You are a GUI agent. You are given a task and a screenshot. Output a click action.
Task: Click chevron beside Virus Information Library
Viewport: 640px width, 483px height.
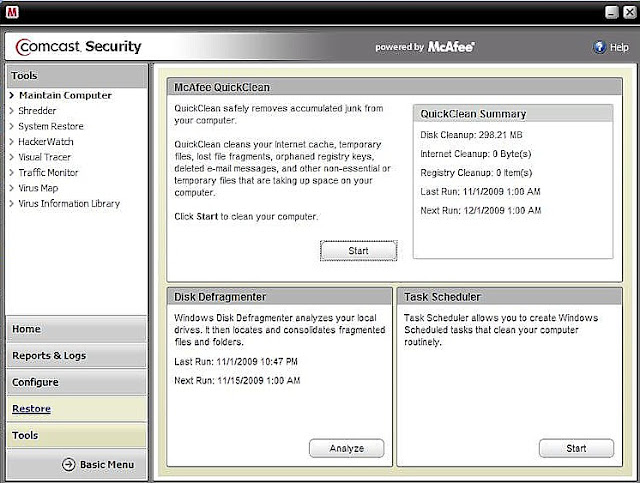[x=11, y=204]
